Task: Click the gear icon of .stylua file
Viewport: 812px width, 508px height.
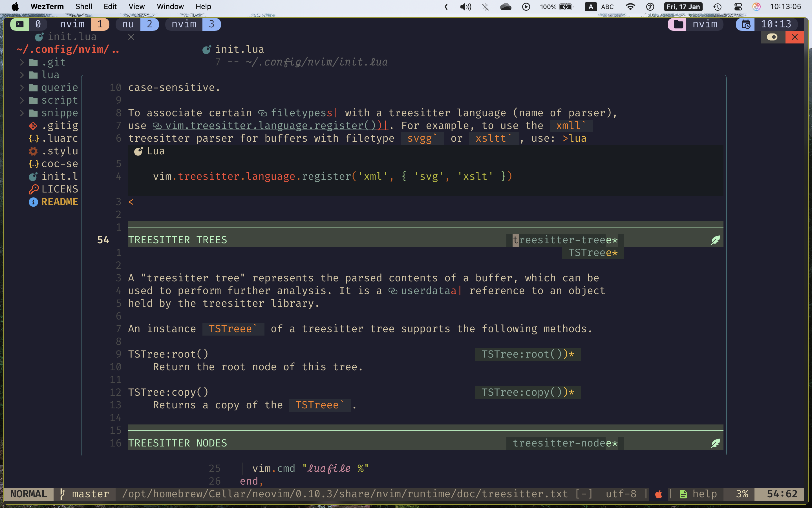Action: 33,151
